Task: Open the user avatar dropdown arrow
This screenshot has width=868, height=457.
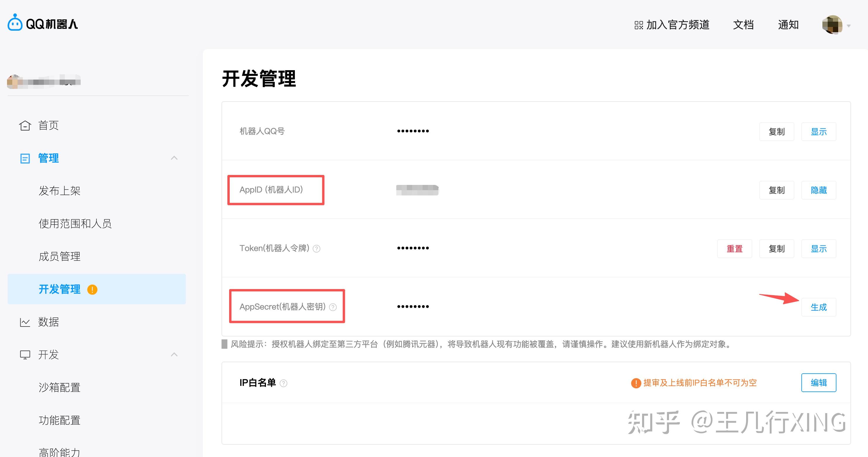Action: pos(849,26)
